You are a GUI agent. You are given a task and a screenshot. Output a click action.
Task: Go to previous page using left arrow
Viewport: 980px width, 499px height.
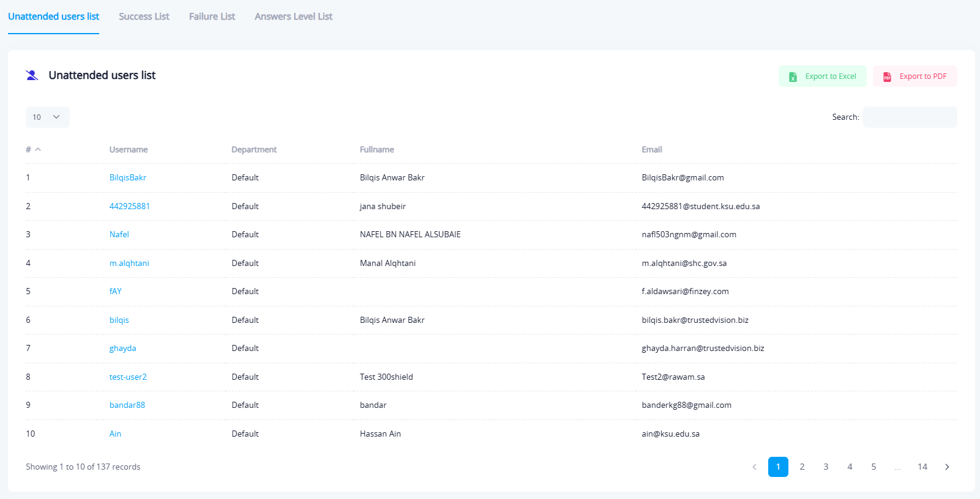[754, 467]
